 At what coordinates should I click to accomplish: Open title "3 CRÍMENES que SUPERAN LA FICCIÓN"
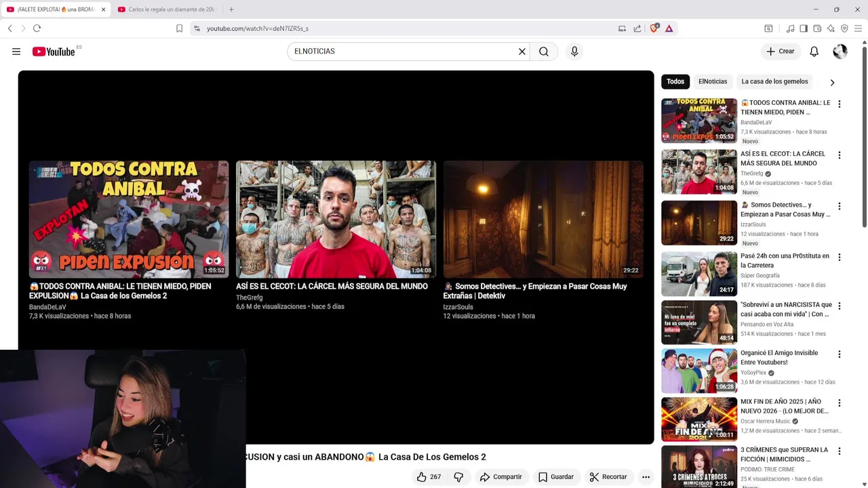[x=784, y=454]
